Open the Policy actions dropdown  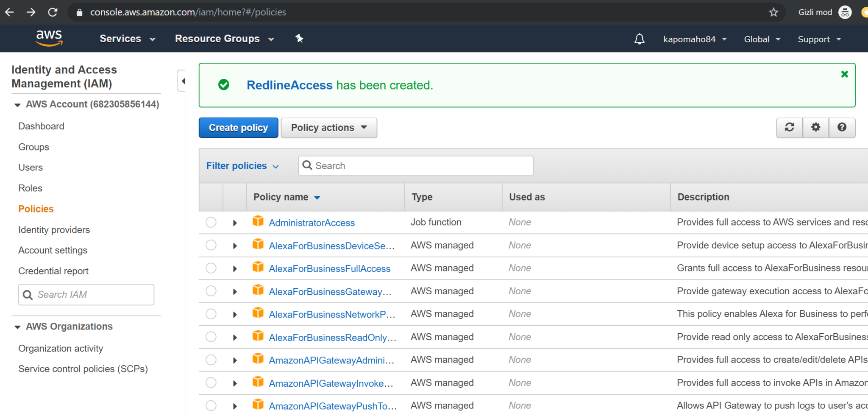tap(329, 128)
